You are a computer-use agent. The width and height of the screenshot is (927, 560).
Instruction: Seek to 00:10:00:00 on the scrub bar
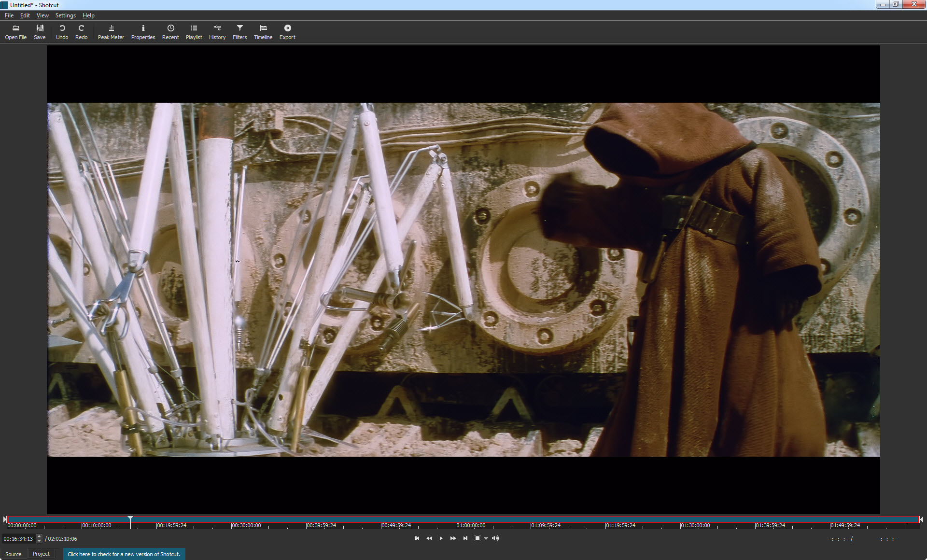coord(96,525)
